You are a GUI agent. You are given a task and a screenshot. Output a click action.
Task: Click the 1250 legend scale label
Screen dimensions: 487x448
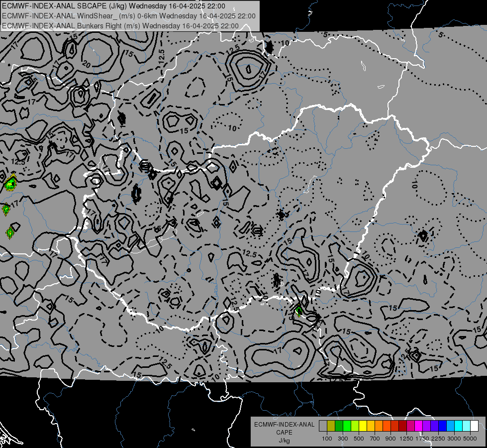click(406, 439)
